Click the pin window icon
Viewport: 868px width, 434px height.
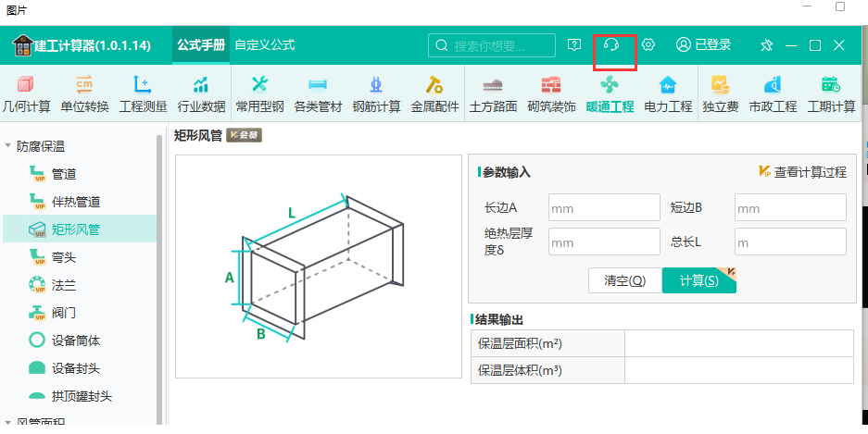click(766, 45)
